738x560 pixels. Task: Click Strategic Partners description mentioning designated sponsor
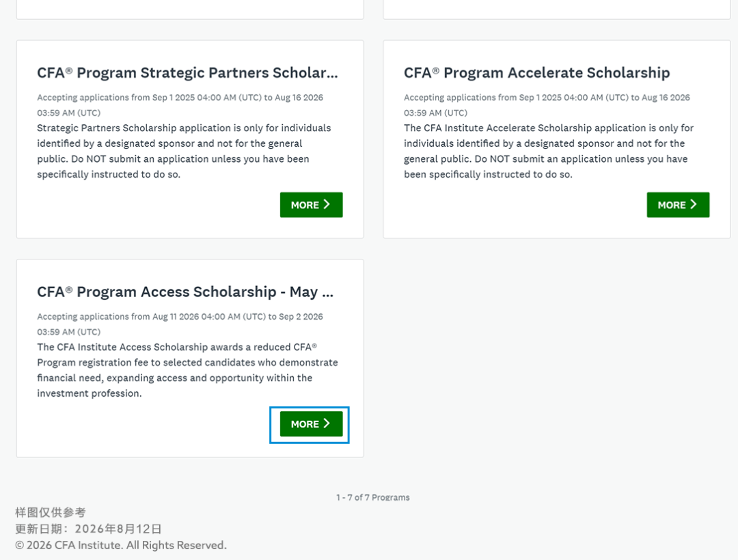point(184,151)
